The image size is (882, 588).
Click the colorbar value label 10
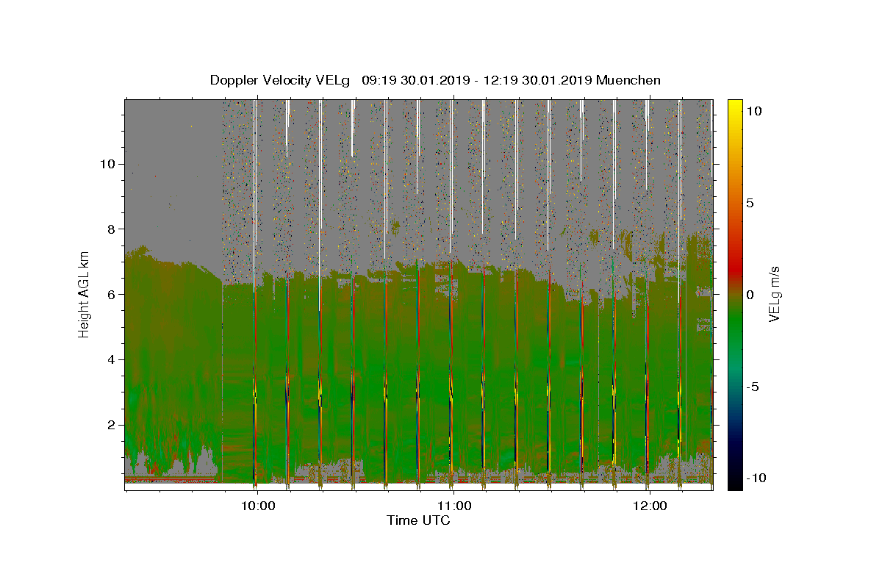(753, 110)
